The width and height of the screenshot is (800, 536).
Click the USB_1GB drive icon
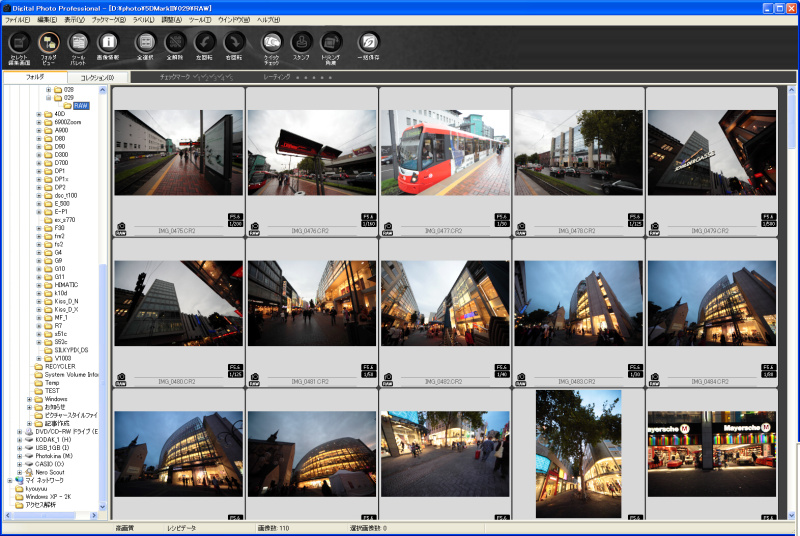tap(29, 448)
